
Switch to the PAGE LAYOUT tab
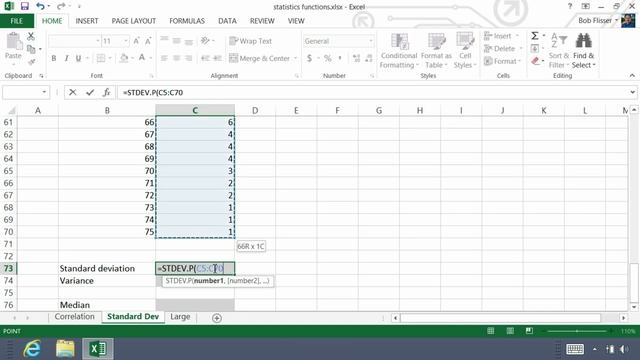point(133,21)
